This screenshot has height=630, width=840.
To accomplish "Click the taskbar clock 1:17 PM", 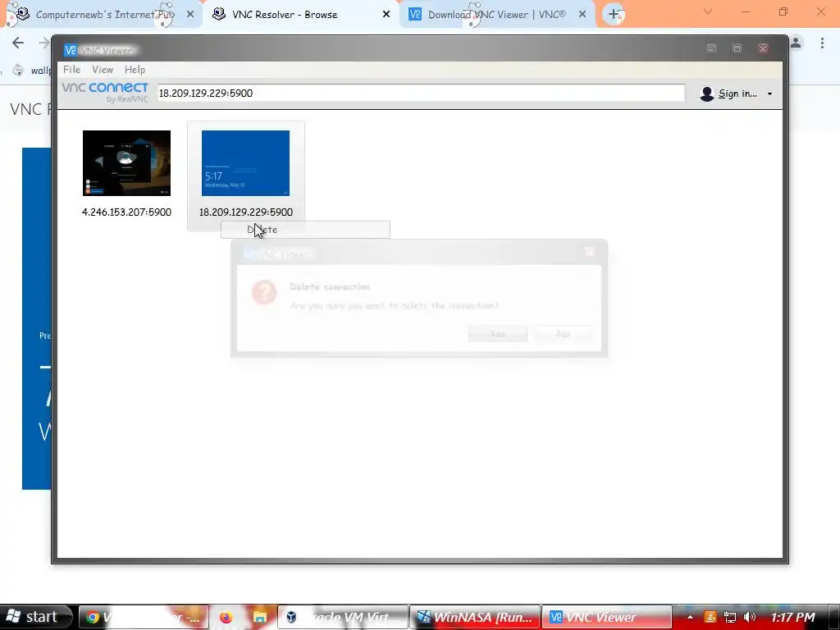I will point(793,618).
